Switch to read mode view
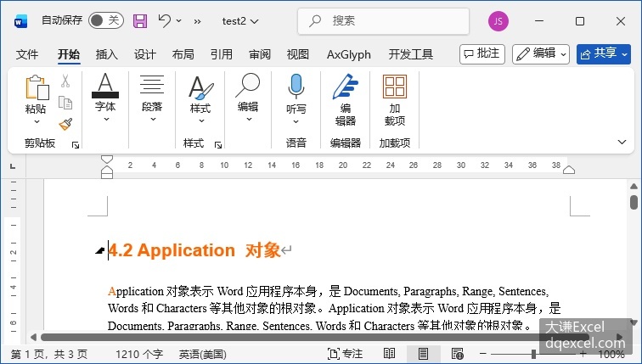The width and height of the screenshot is (642, 364). [389, 354]
